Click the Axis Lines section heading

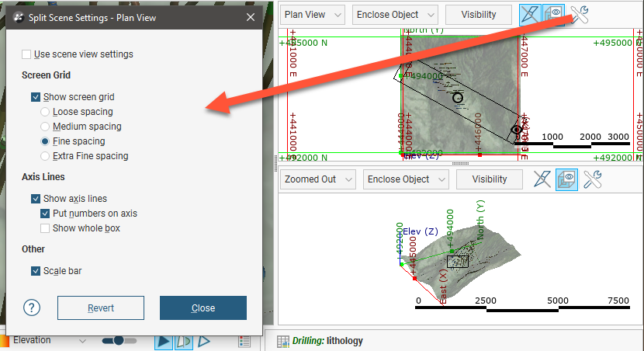[43, 177]
